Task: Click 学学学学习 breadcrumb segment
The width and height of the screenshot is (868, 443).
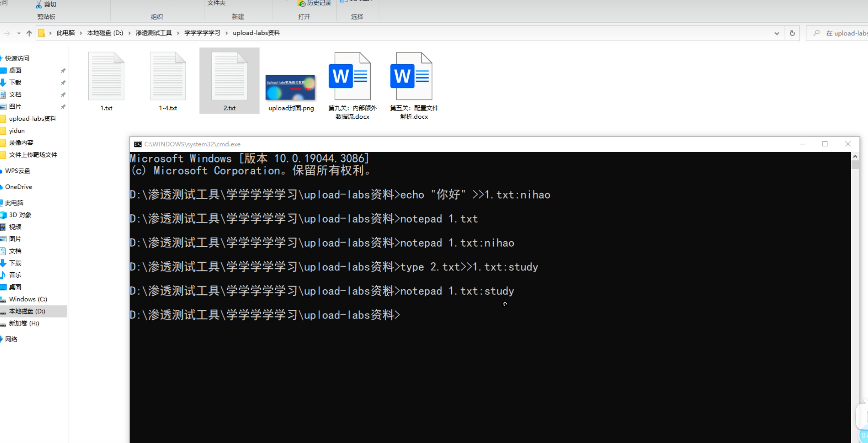Action: tap(202, 33)
